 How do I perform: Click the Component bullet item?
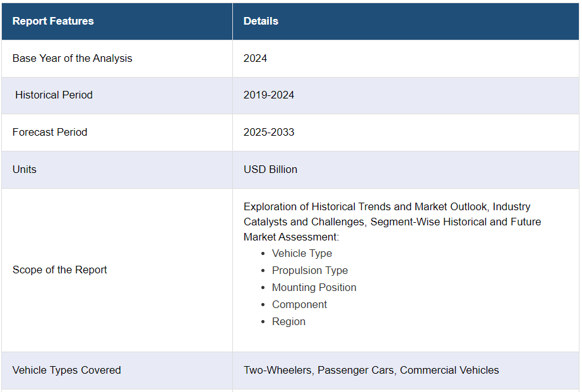point(299,304)
